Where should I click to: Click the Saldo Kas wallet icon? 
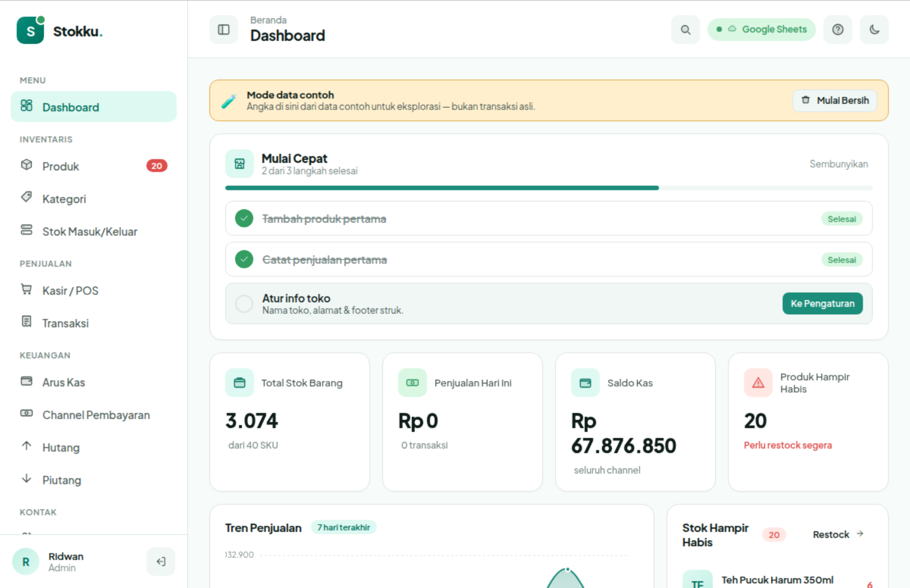pyautogui.click(x=585, y=383)
